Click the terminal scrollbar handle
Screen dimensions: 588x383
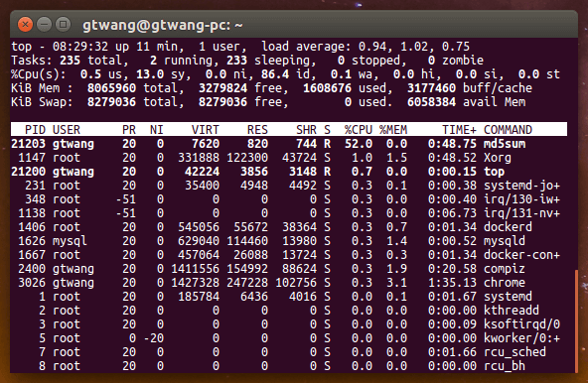pyautogui.click(x=576, y=320)
